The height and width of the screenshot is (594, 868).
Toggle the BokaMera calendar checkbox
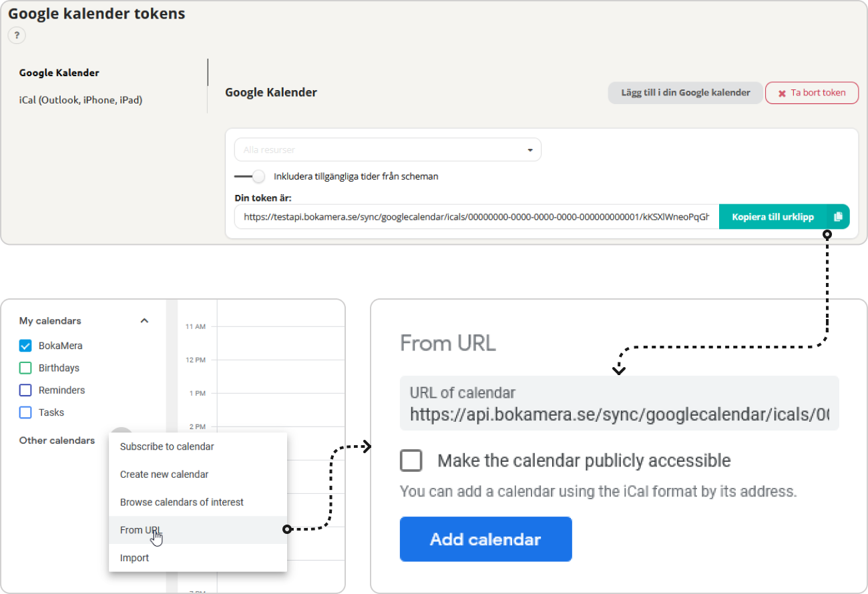pos(25,346)
